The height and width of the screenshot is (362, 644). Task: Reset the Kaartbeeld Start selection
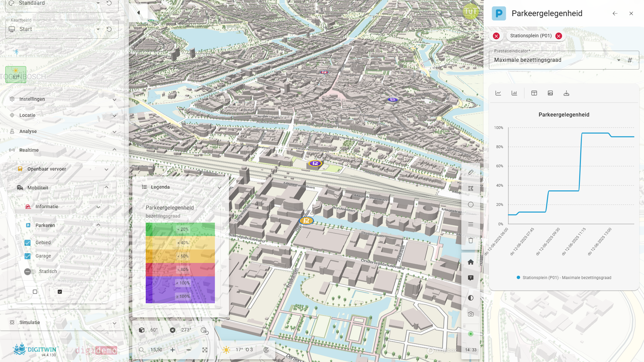click(109, 29)
